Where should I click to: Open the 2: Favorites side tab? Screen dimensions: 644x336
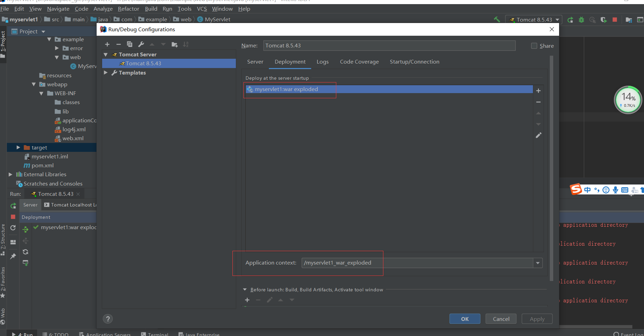click(x=3, y=282)
